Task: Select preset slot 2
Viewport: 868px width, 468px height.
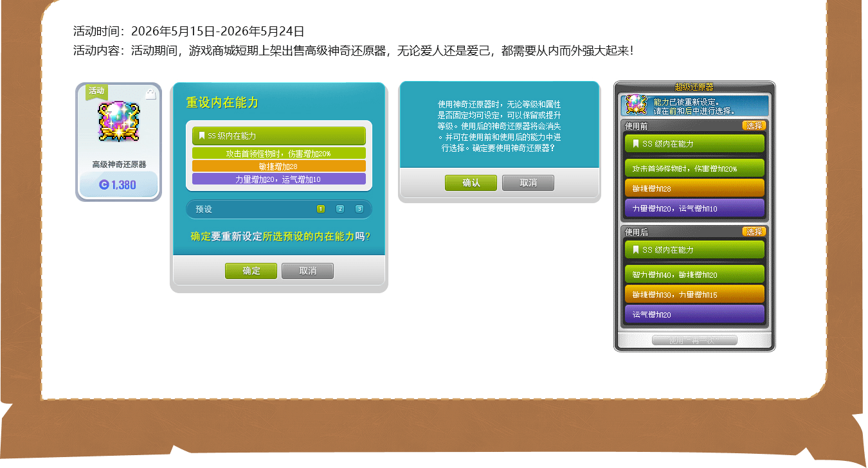Action: coord(340,209)
